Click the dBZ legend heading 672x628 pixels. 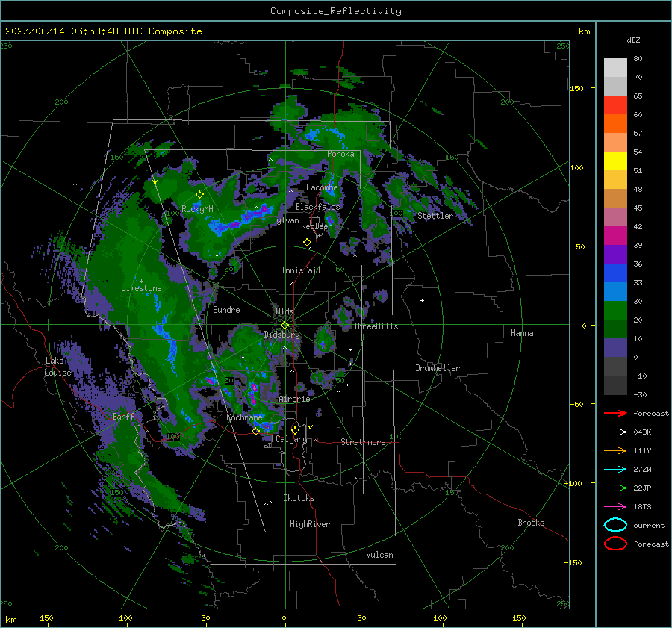[x=633, y=40]
